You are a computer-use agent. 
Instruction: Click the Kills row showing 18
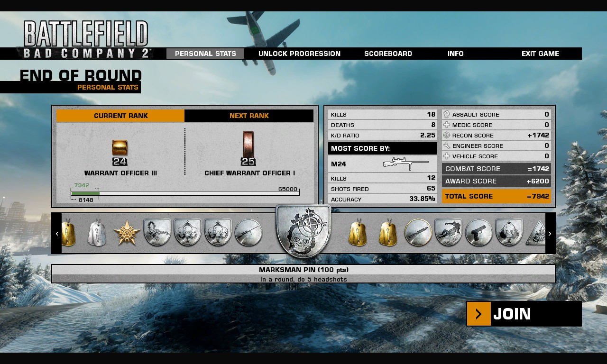point(383,114)
